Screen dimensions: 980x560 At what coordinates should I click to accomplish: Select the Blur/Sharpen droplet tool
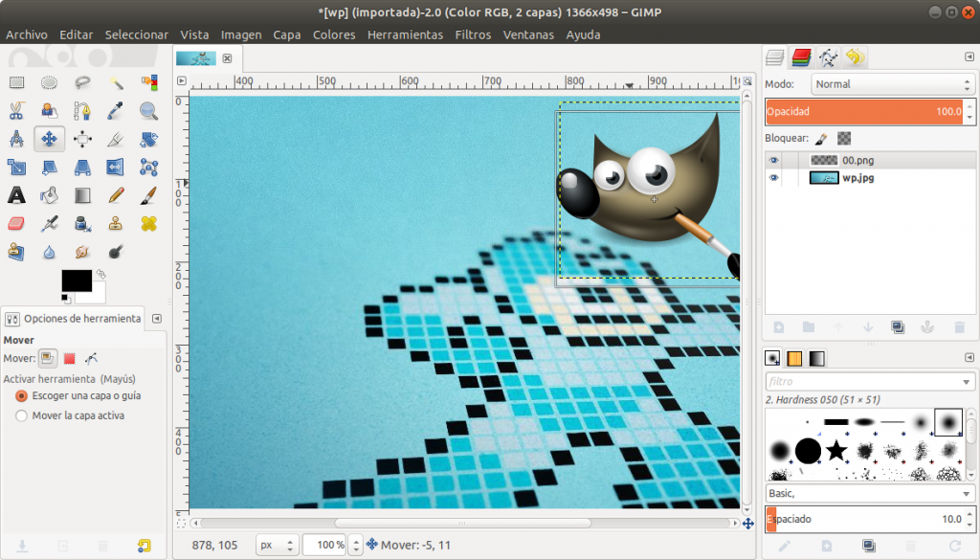point(50,252)
